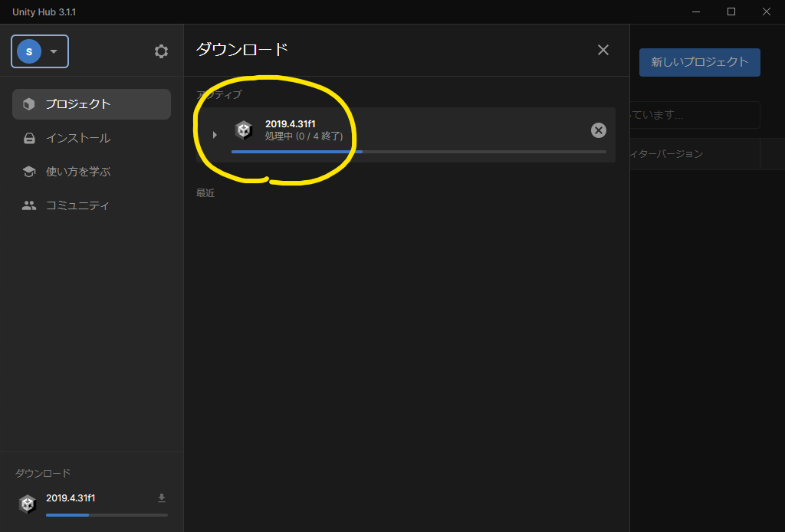785x532 pixels.
Task: Click the community people icon
Action: [29, 205]
